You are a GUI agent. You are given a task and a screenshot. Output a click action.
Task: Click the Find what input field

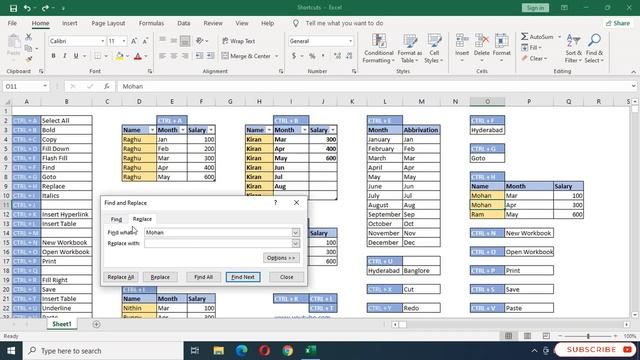[x=218, y=233]
